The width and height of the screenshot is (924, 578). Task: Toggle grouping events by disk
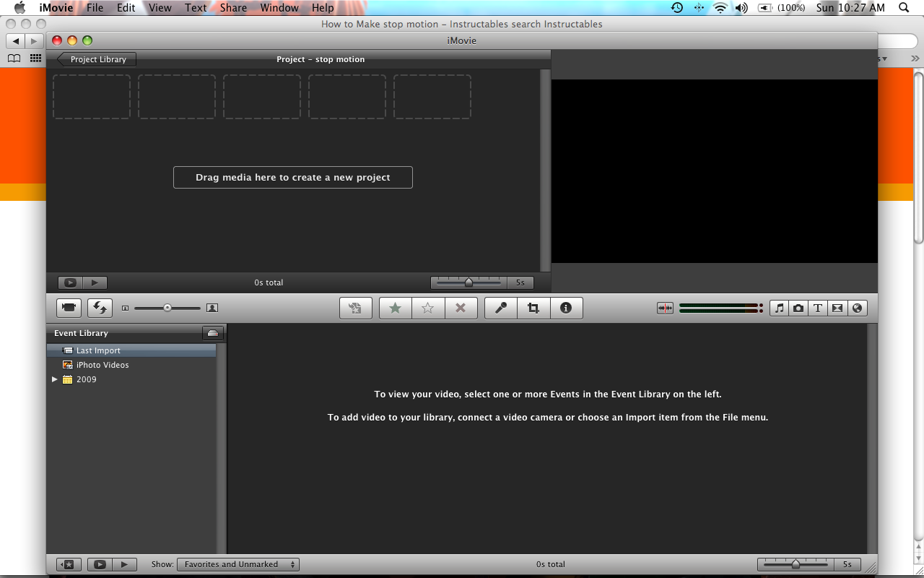[x=213, y=333]
